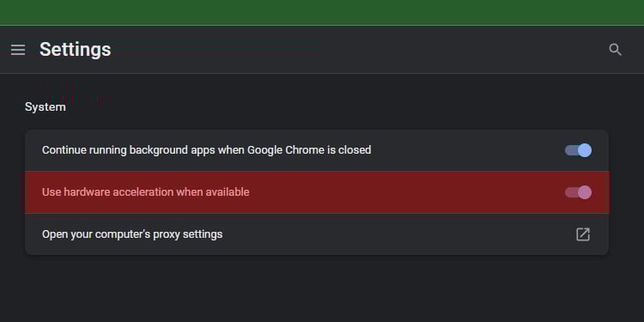The height and width of the screenshot is (322, 644).
Task: Click the search settings magnifier icon
Action: coord(615,50)
